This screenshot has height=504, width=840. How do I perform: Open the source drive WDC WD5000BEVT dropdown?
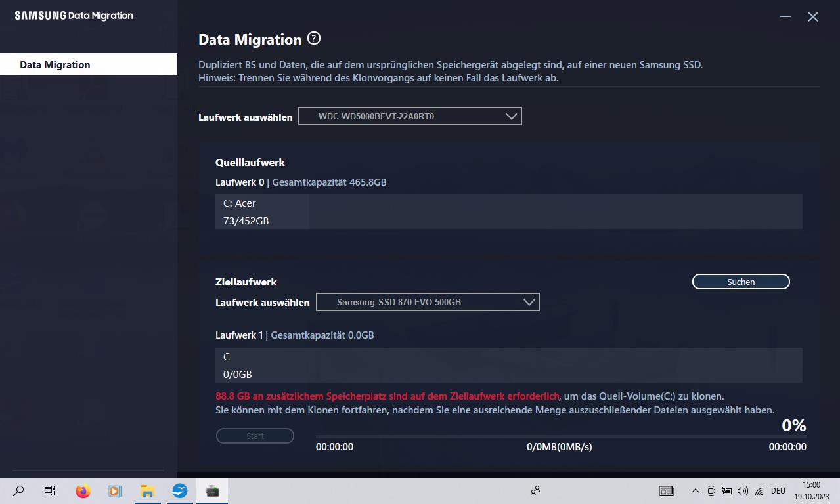tap(410, 116)
